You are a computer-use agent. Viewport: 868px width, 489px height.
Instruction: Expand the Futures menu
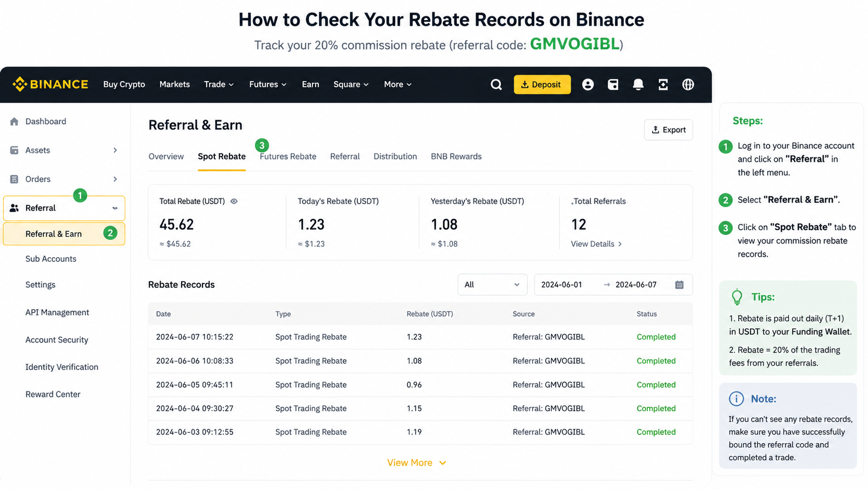click(x=268, y=84)
